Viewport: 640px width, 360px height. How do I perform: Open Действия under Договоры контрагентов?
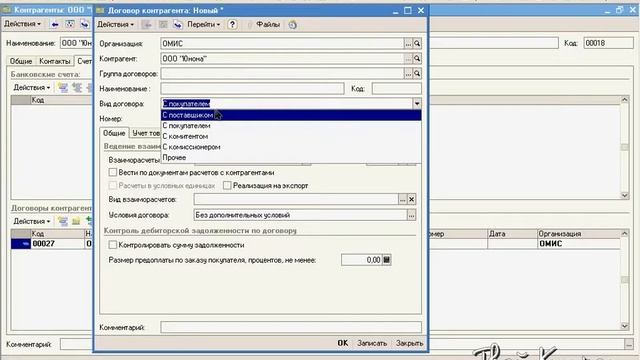tap(32, 221)
